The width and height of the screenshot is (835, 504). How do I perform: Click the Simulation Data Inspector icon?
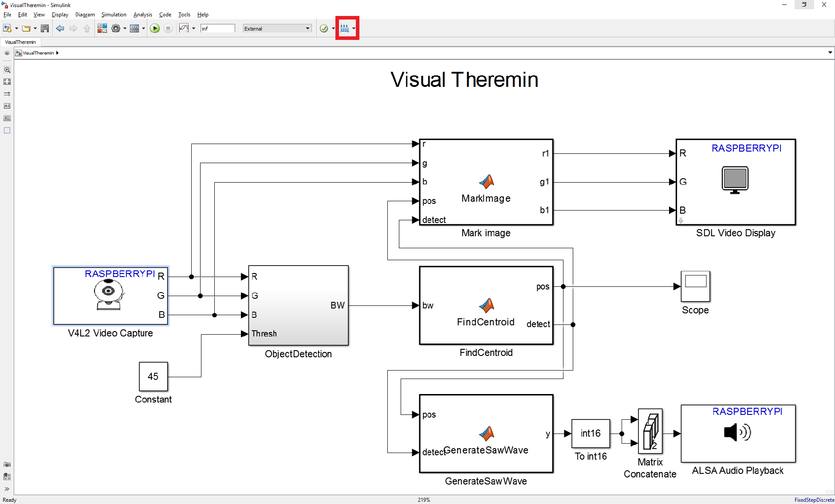(184, 28)
